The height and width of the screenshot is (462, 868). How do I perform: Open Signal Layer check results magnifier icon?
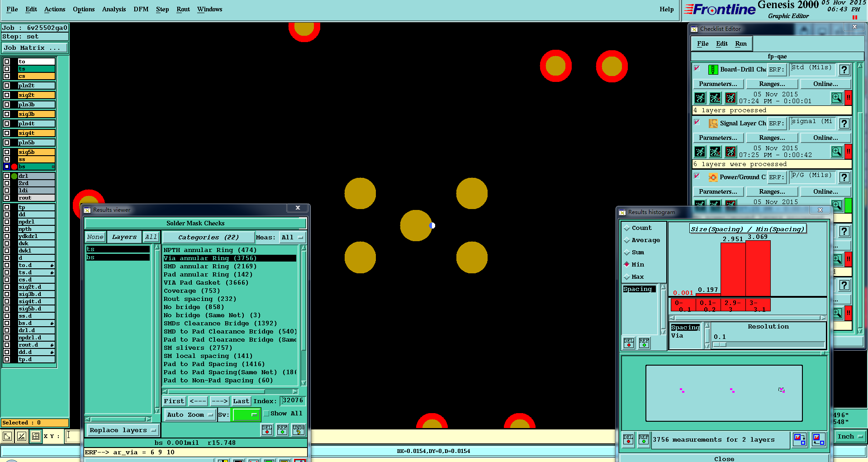[837, 152]
